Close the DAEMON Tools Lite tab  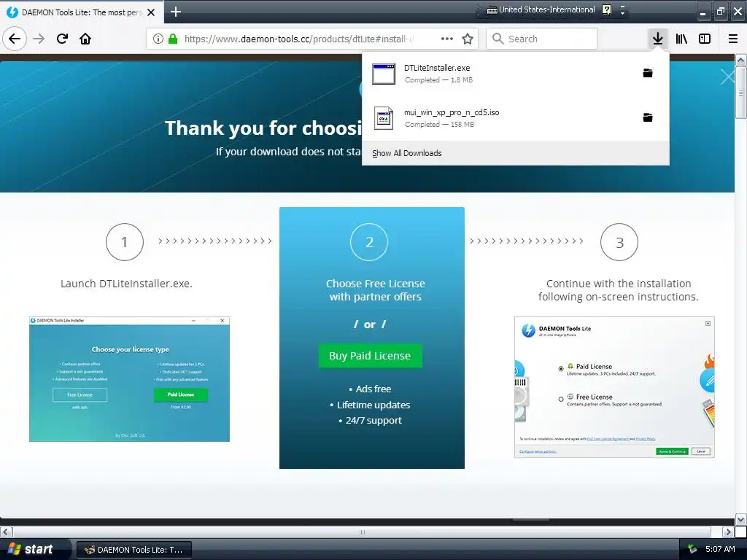[x=151, y=12]
